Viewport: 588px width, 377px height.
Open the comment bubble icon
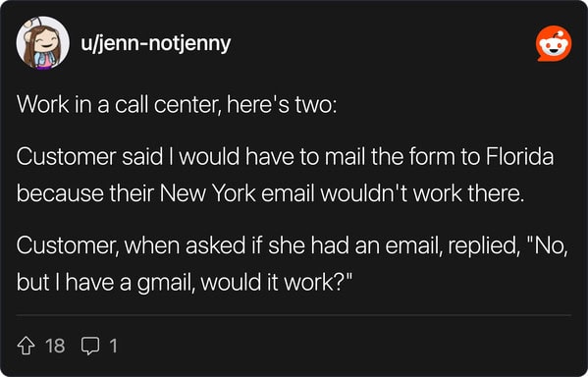pos(90,346)
